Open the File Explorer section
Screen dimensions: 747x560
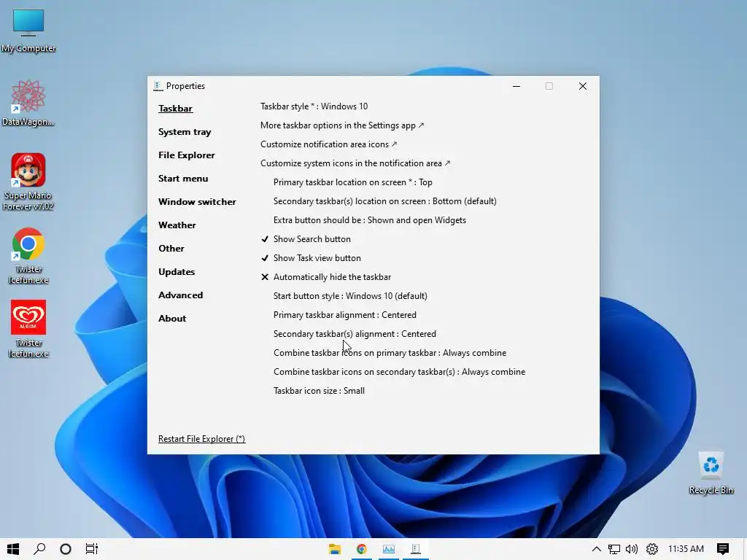[187, 155]
